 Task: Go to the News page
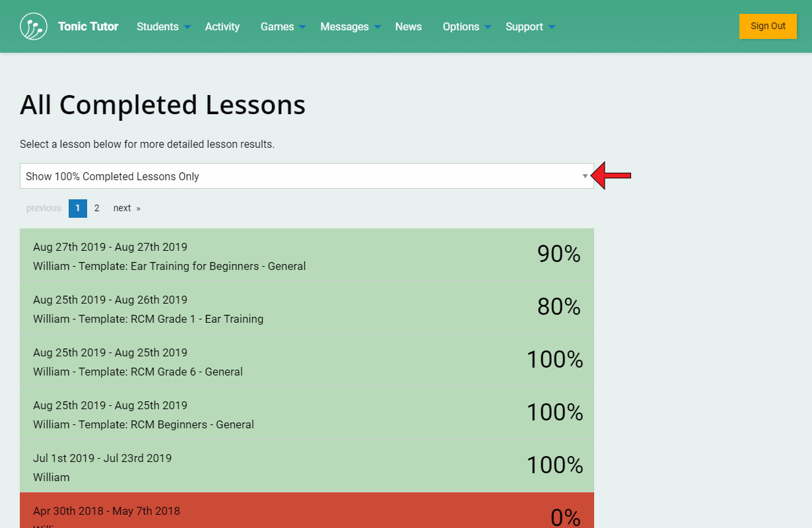pos(408,26)
